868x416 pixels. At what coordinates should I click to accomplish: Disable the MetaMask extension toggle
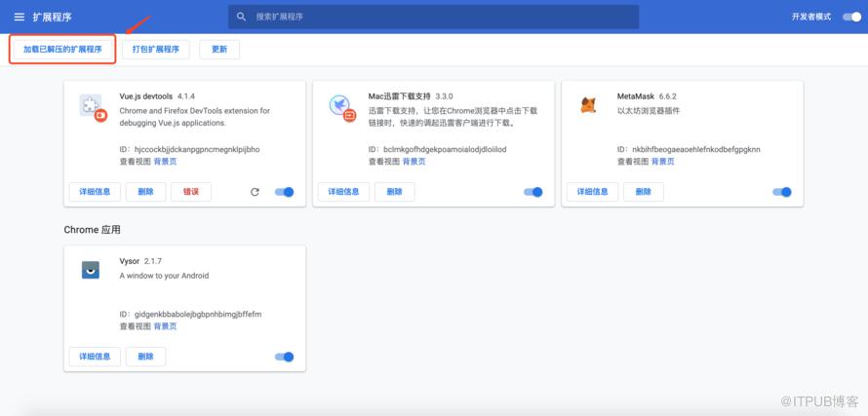782,192
